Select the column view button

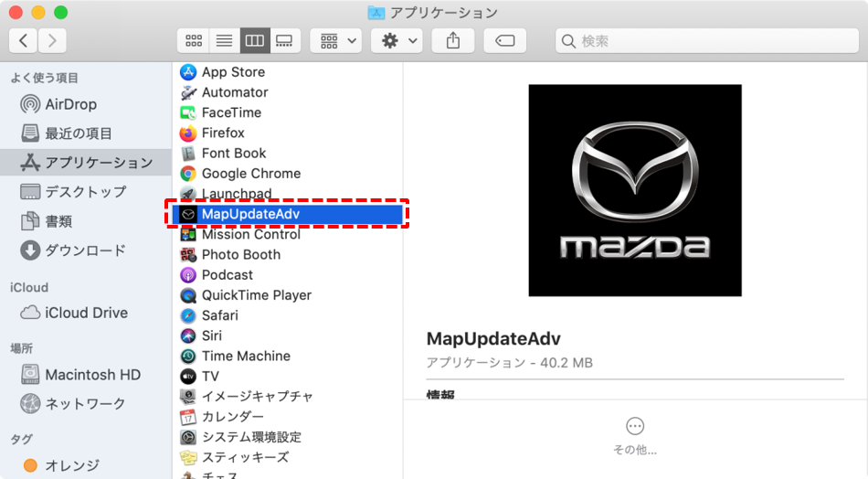pos(255,40)
